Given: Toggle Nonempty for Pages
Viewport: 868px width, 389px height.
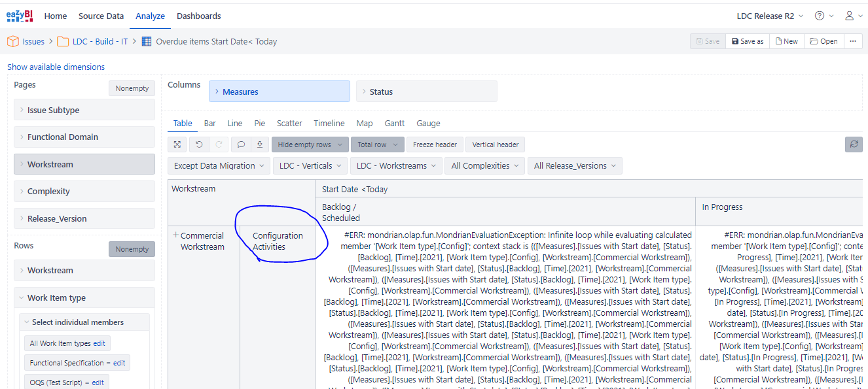Looking at the screenshot, I should tap(132, 88).
